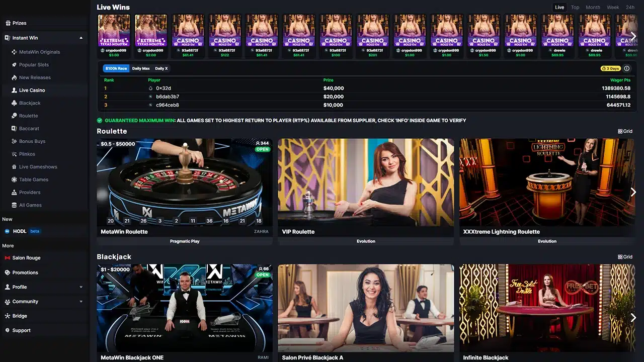Show next Roulette games with arrow
This screenshot has height=362, width=644.
[x=633, y=192]
